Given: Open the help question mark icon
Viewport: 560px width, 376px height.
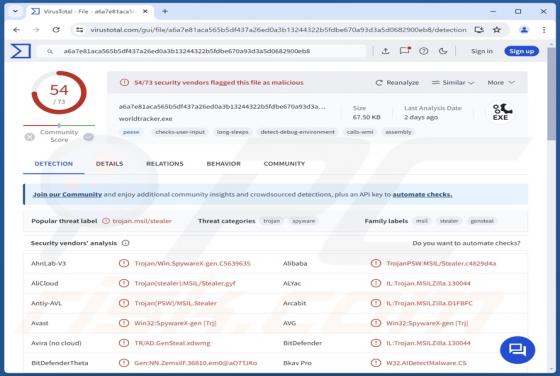Looking at the screenshot, I should (424, 51).
